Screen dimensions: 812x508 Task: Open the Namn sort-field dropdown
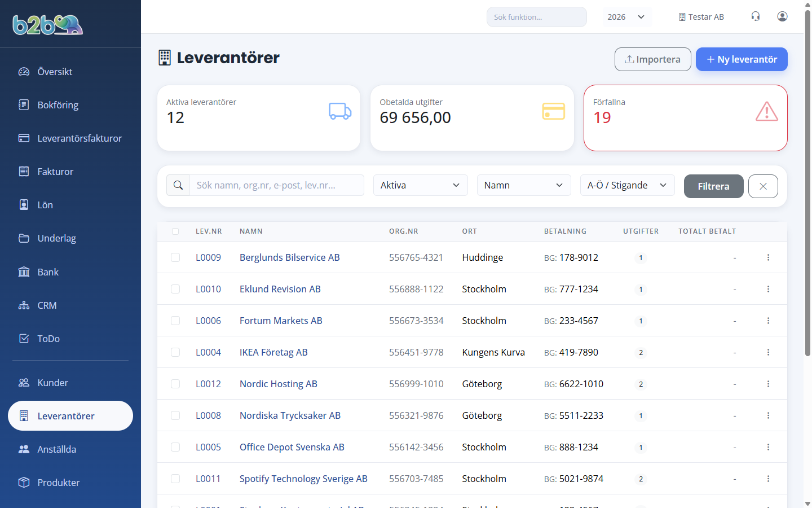(x=524, y=185)
